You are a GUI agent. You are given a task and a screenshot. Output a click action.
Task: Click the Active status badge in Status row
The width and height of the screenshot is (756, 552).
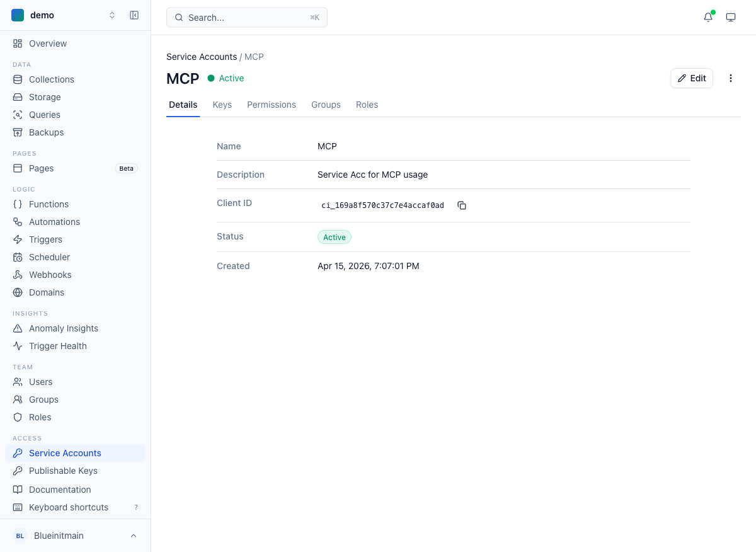(x=335, y=237)
